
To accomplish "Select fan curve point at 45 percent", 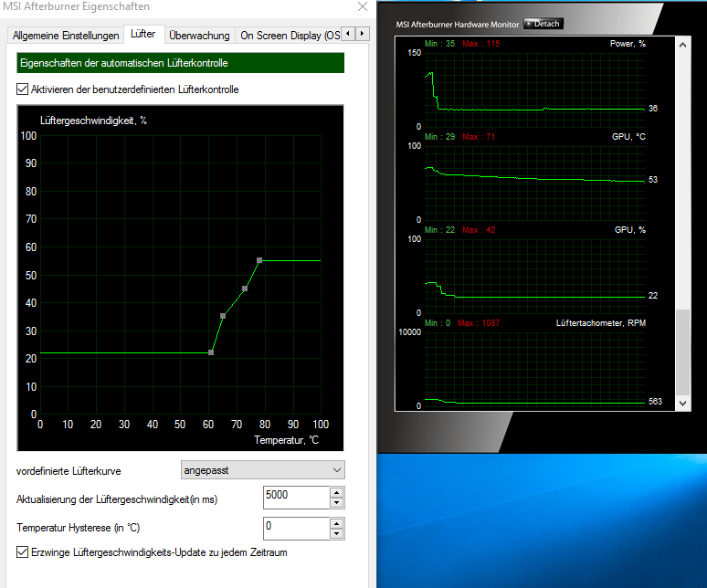I will 245,289.
